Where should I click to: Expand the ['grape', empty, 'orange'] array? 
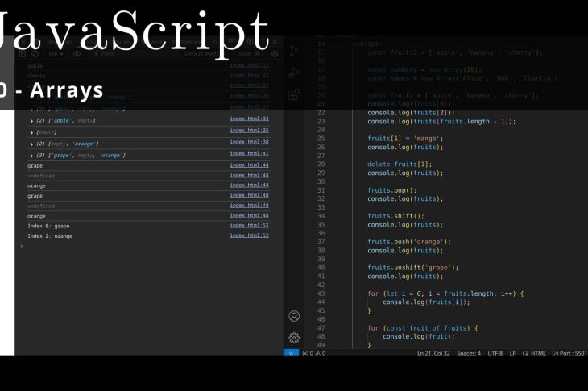coord(32,155)
